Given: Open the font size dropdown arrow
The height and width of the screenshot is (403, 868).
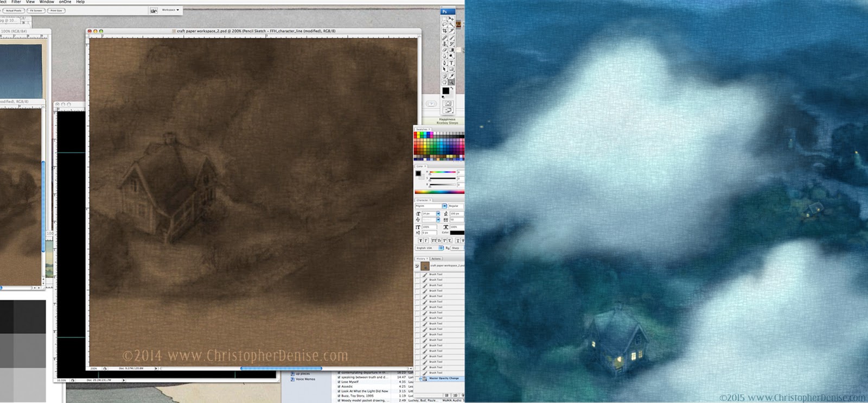Looking at the screenshot, I should point(438,213).
